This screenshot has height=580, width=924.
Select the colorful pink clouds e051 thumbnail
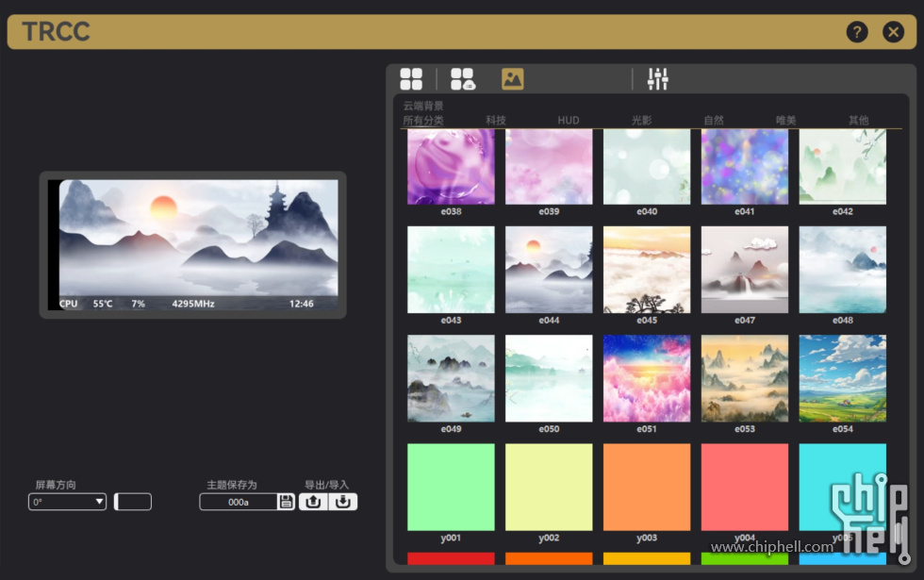tap(647, 378)
